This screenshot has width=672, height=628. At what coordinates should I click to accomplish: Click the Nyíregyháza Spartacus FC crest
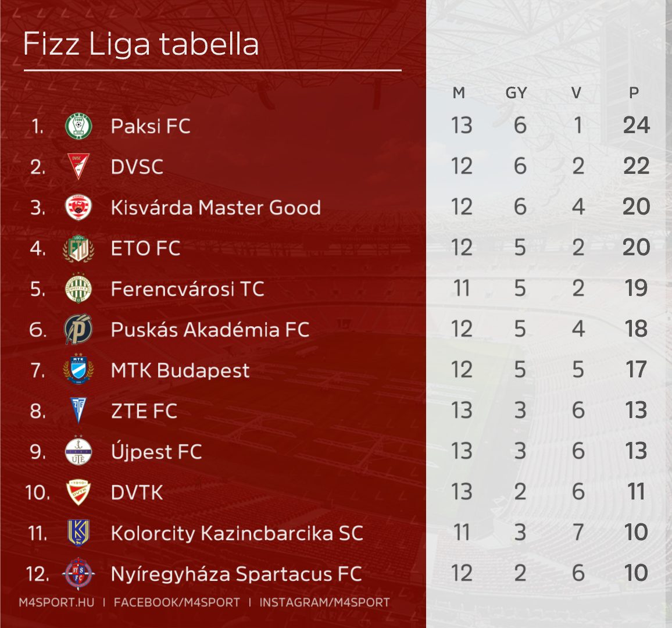point(78,574)
